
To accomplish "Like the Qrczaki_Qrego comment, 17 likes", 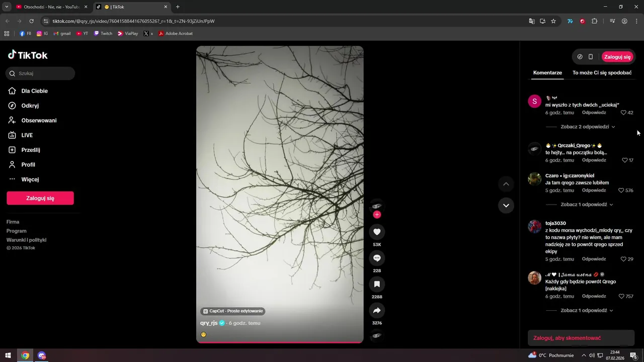I will point(625,160).
